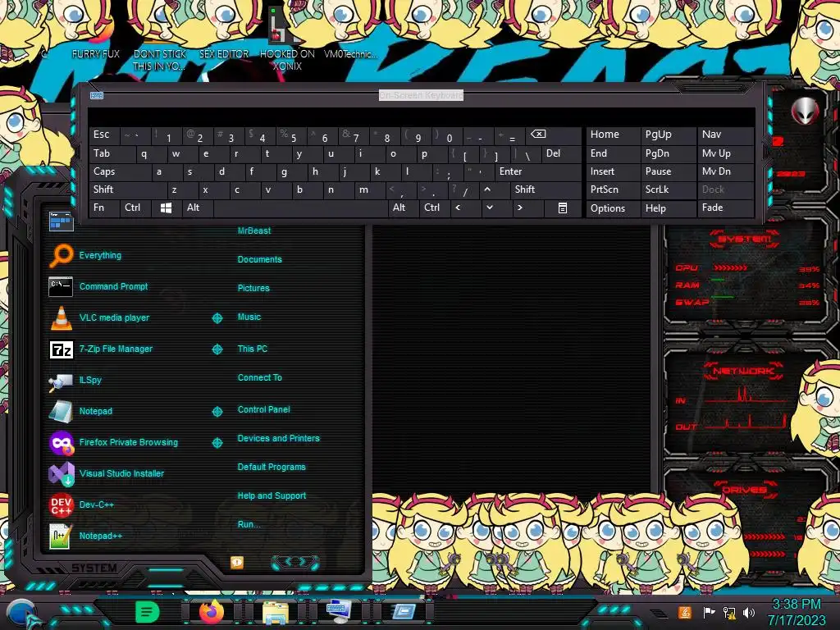Screen dimensions: 840x630
Task: Click the Options key on keyboard
Action: click(614, 208)
